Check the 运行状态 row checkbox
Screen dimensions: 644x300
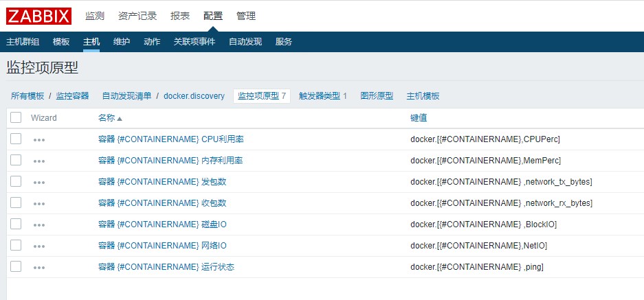click(16, 266)
